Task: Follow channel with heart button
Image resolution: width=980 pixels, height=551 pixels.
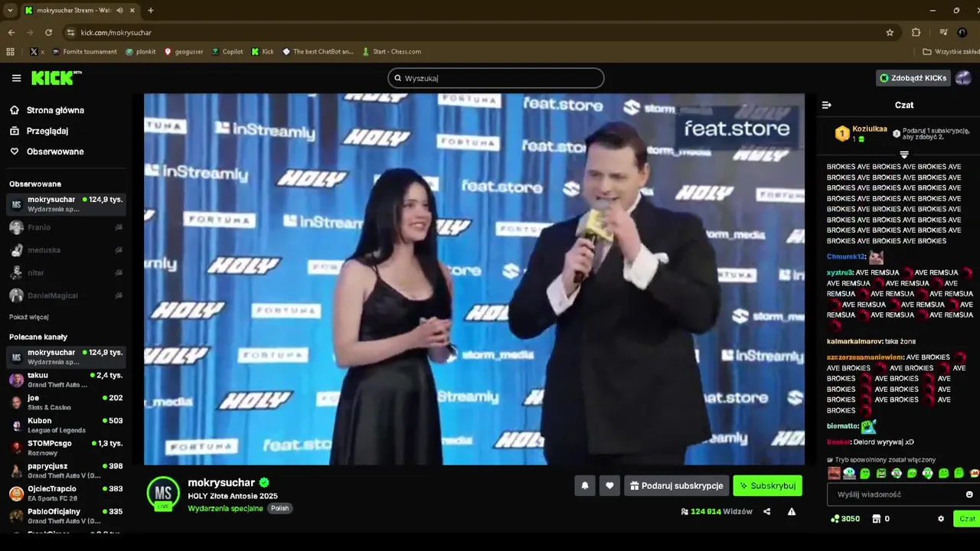Action: tap(609, 485)
